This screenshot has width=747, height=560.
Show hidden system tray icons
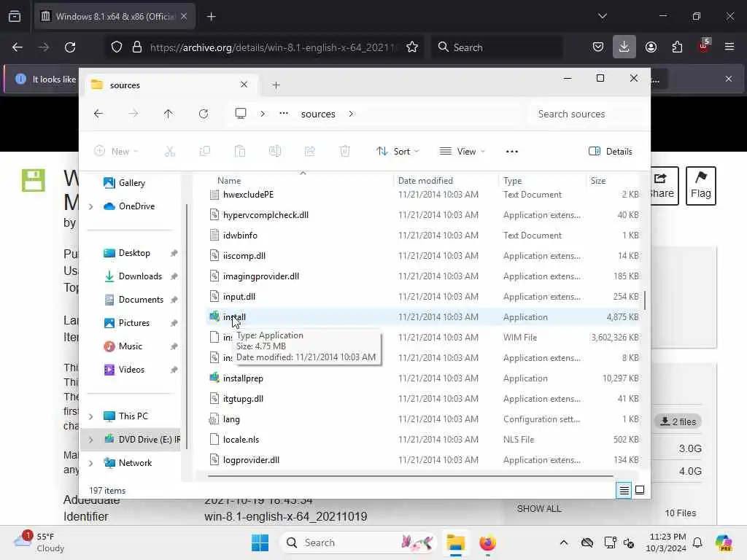564,542
